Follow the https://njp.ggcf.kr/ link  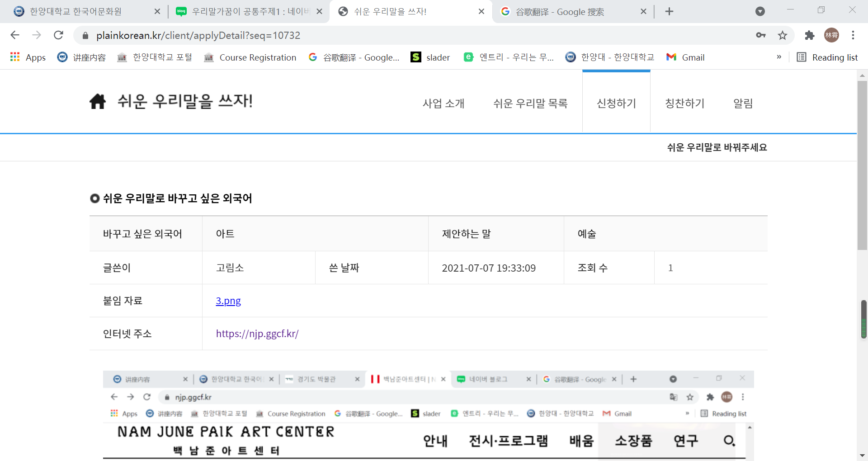257,334
